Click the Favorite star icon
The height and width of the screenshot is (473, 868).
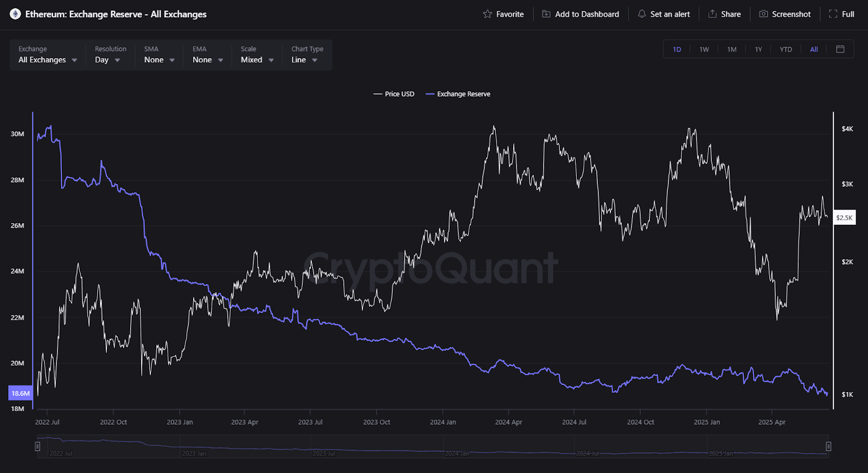[x=487, y=14]
